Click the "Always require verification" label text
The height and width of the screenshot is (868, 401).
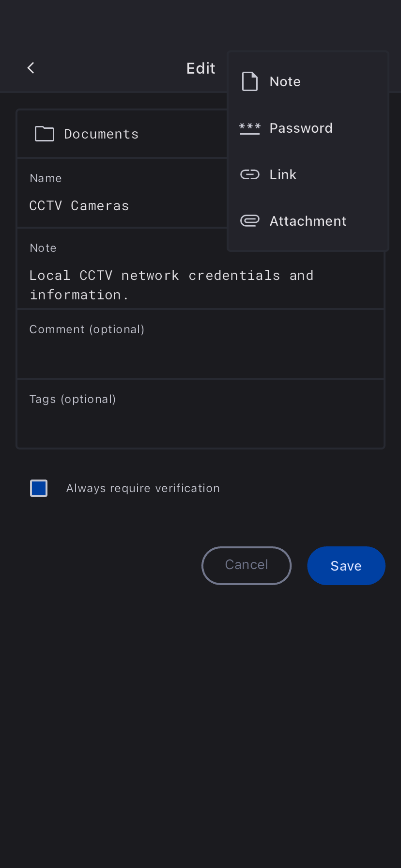[x=143, y=488]
